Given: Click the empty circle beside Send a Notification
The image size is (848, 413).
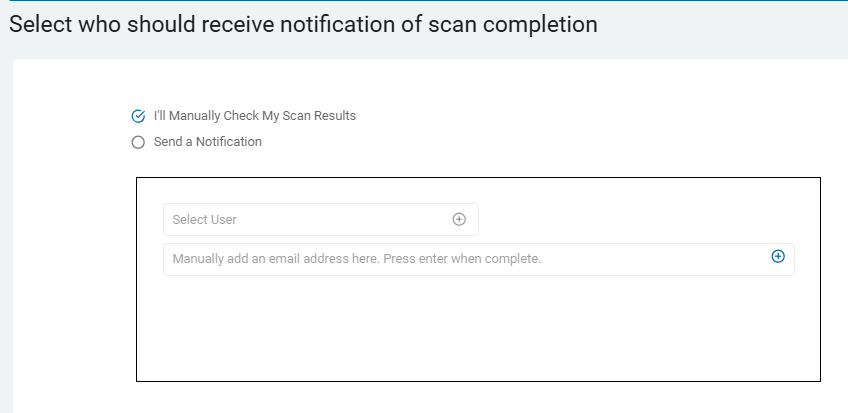Looking at the screenshot, I should (138, 142).
